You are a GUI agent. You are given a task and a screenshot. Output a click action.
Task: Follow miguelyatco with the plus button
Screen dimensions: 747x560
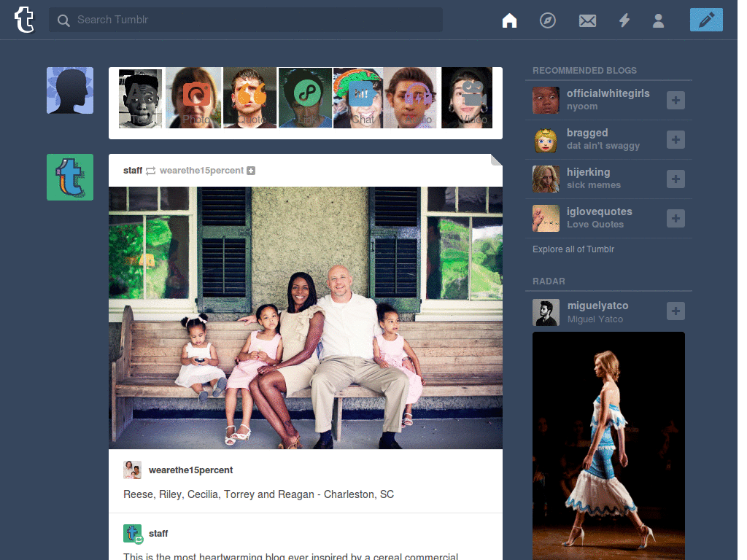pos(676,311)
